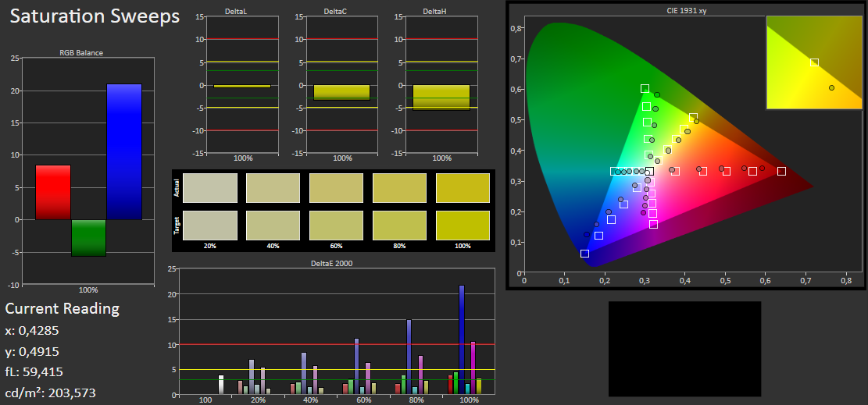
Task: Click the blue 60% bar in DeltaE 2000
Action: point(356,366)
